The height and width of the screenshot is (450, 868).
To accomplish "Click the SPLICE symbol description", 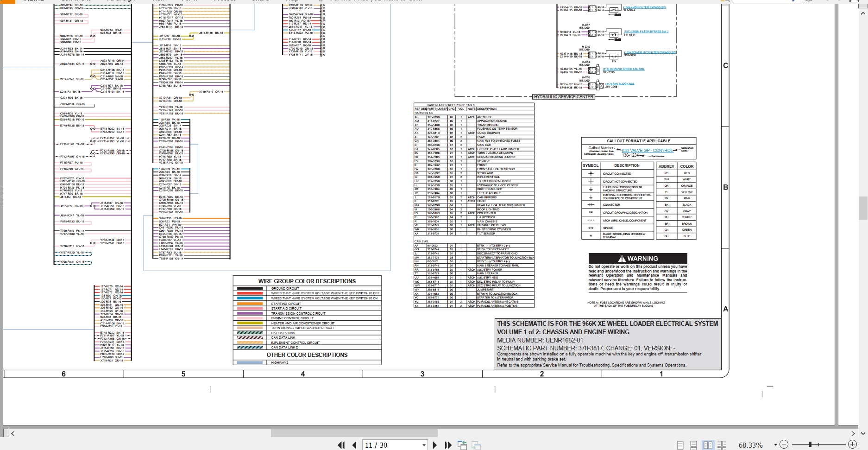I will pyautogui.click(x=608, y=228).
